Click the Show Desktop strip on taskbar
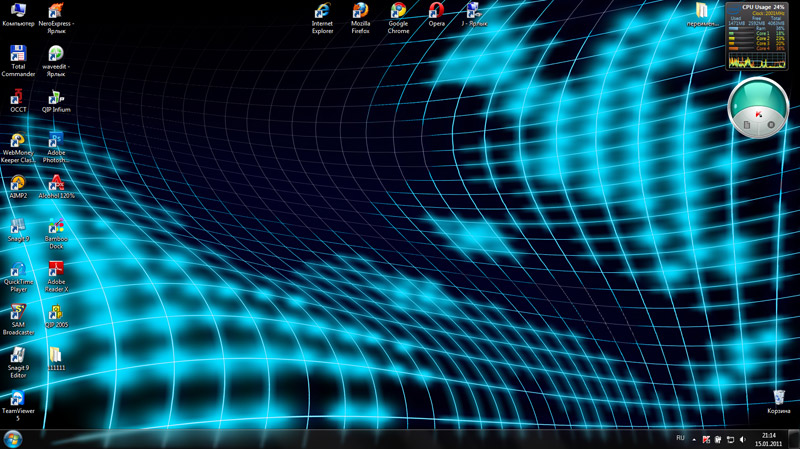 pyautogui.click(x=796, y=439)
